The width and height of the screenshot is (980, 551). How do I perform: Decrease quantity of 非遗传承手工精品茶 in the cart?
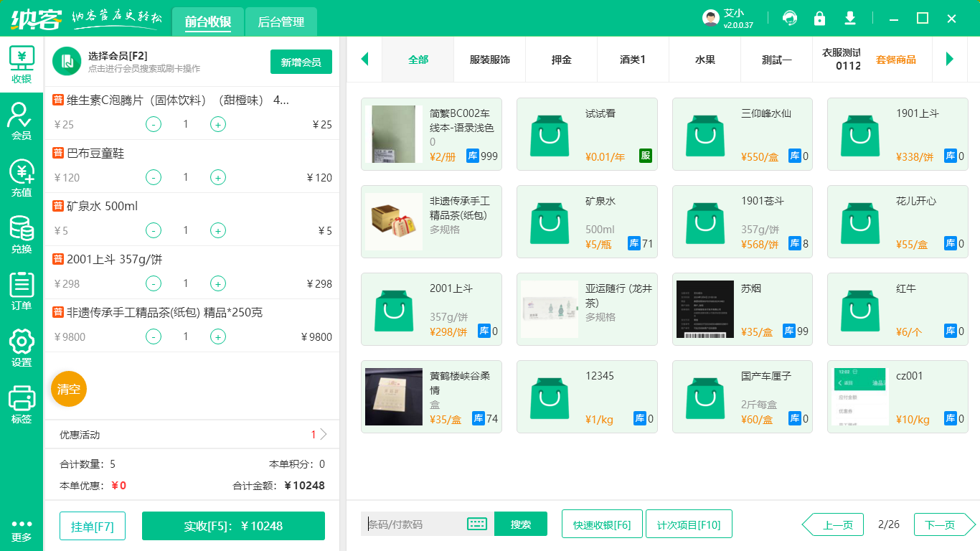(x=154, y=336)
